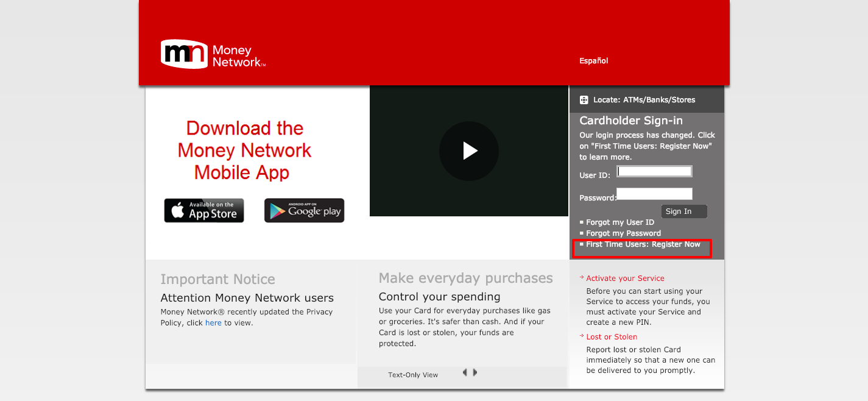The width and height of the screenshot is (868, 401).
Task: Open the Google Play download badge
Action: click(x=305, y=210)
